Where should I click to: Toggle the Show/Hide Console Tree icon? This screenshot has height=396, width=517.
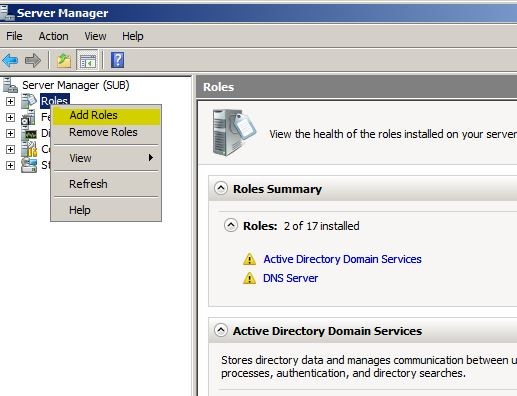[x=87, y=60]
